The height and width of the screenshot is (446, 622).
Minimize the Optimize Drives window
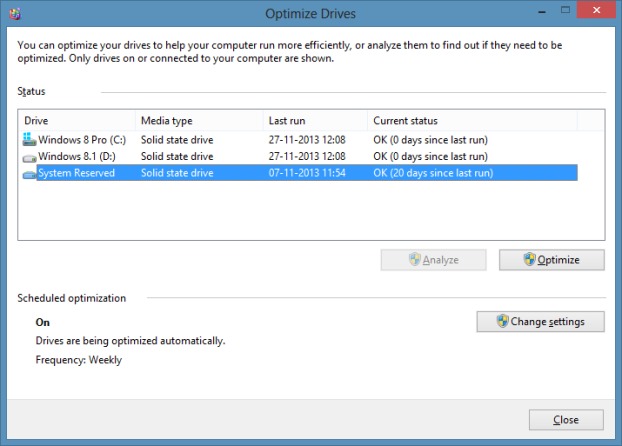click(542, 11)
